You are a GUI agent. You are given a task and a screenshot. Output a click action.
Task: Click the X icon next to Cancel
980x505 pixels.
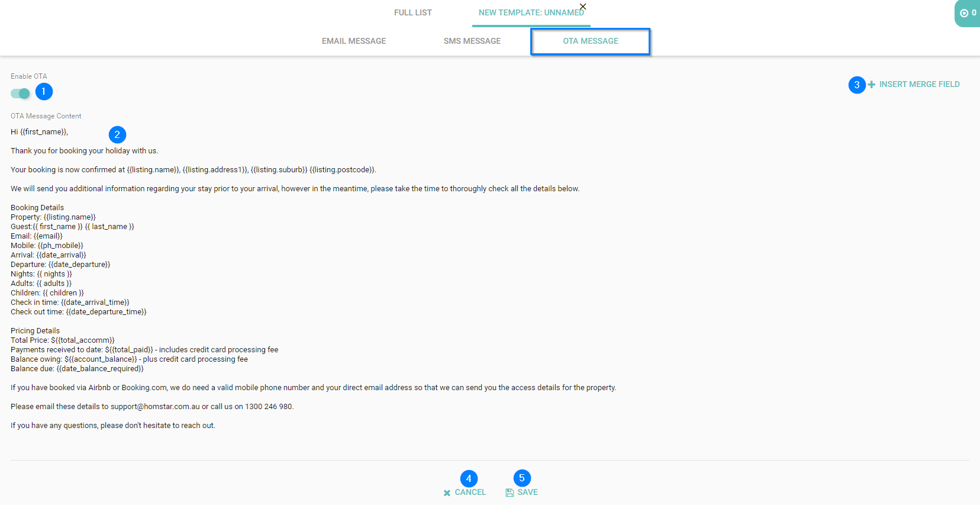click(x=447, y=493)
